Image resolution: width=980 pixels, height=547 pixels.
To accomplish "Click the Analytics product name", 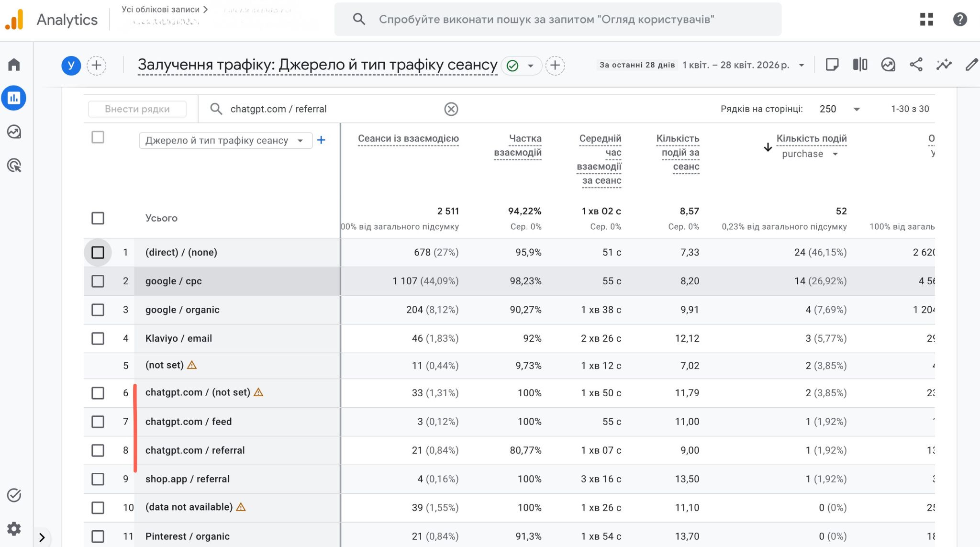I will [67, 20].
